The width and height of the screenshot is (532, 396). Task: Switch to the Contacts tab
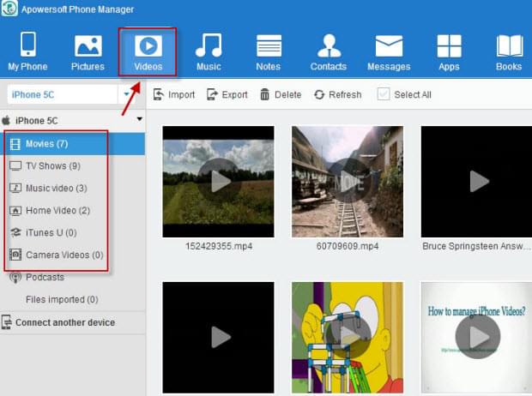coord(329,52)
